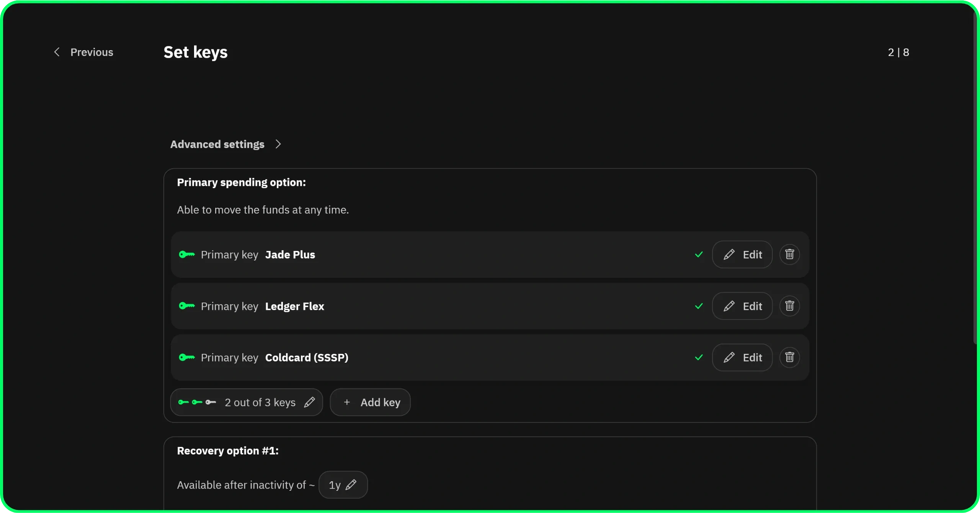Click pencil icon next to 2 out of 3 keys

point(309,402)
